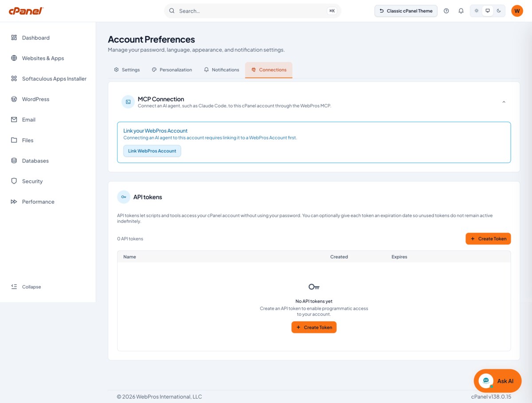Click the Name column header
The width and height of the screenshot is (532, 403).
click(129, 257)
